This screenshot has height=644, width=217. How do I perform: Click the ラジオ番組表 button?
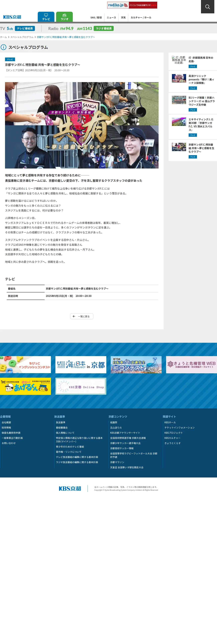[104, 28]
